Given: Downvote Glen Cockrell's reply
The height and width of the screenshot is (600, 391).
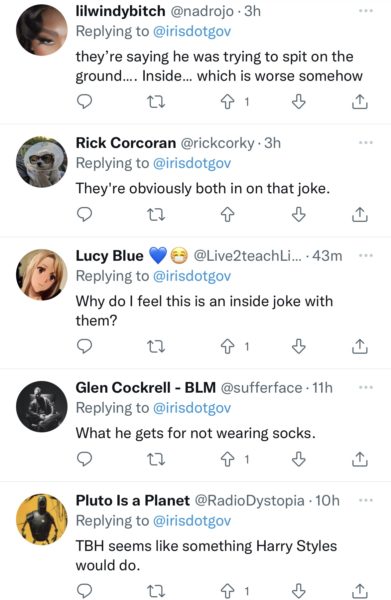Looking at the screenshot, I should pos(298,459).
